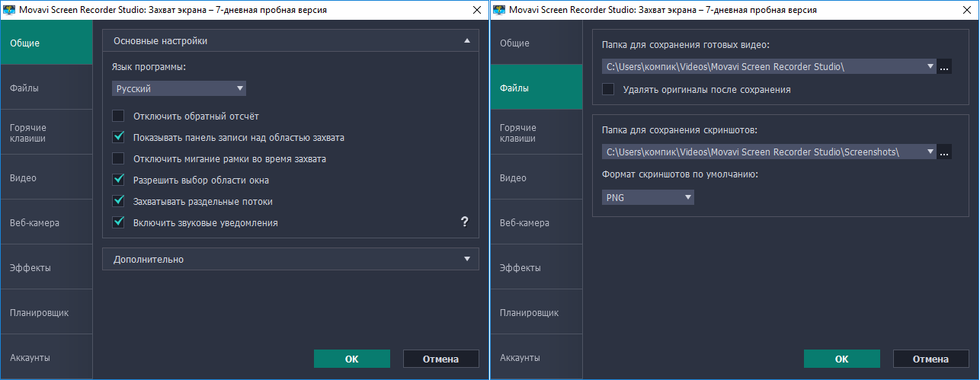
Task: Go to 'Веб-камера' tab in the left window
Action: 46,223
